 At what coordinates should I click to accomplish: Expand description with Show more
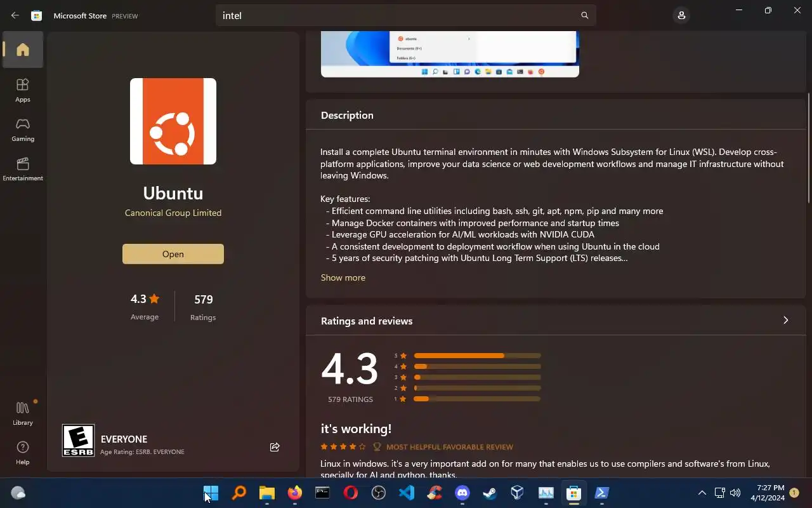(343, 277)
